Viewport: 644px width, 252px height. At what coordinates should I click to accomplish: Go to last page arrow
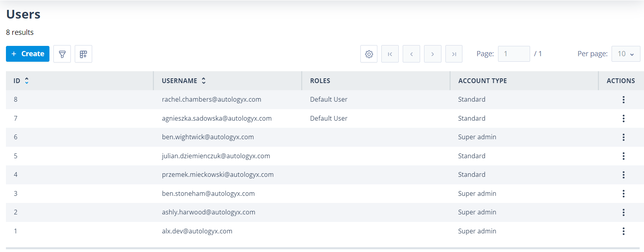click(454, 54)
